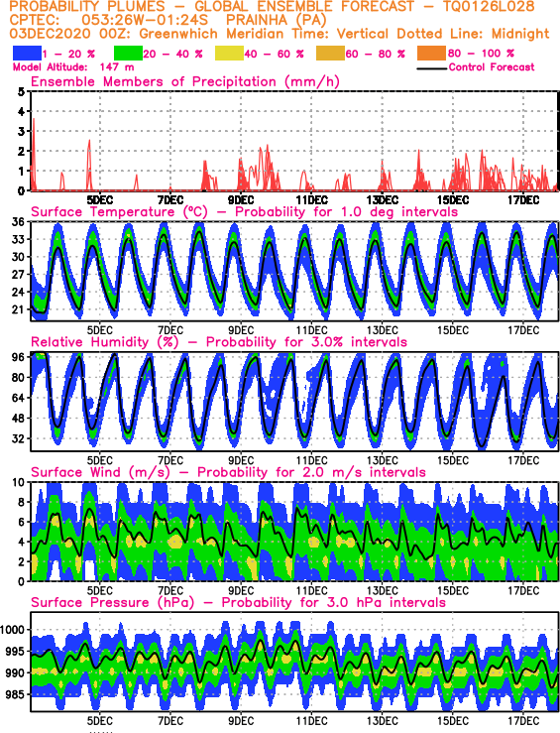Click the 1000 label on pressure axis
This screenshot has width=560, height=733.
12,630
